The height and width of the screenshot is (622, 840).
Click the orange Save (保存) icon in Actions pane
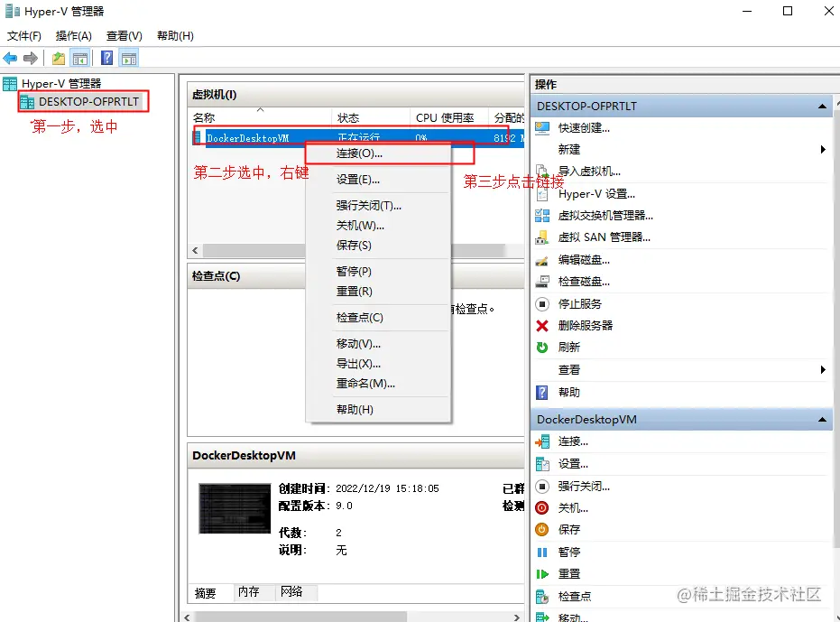(542, 530)
